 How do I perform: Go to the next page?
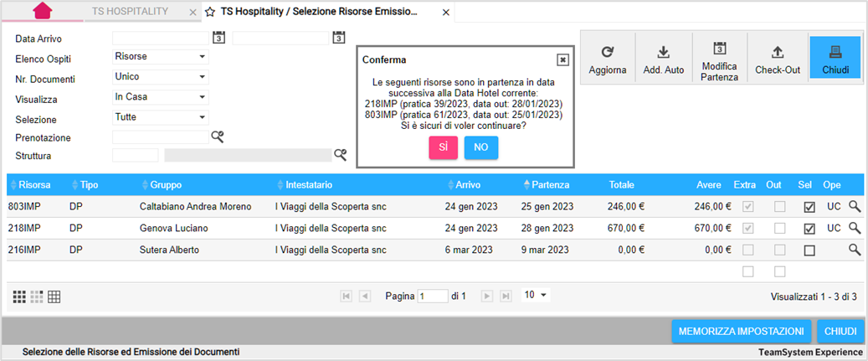pos(486,297)
